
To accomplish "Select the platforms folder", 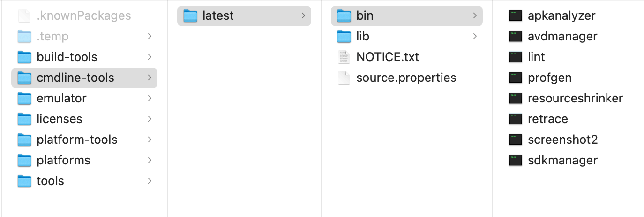I will point(63,161).
